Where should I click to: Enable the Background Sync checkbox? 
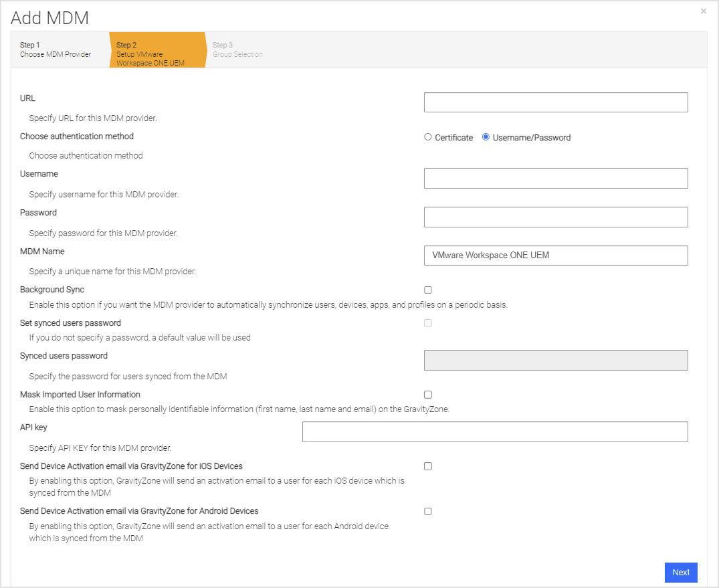tap(427, 290)
